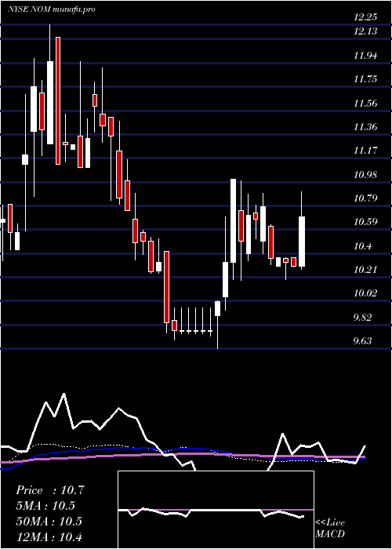This screenshot has height=549, width=392.
Task: Click the 12MA : 10.4 readout
Action: tap(49, 536)
